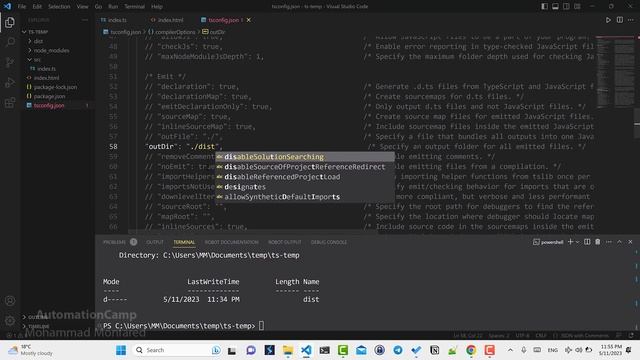Toggle the secondary side bar layout icon
Viewport: 640px width, 360px height.
pos(567,7)
